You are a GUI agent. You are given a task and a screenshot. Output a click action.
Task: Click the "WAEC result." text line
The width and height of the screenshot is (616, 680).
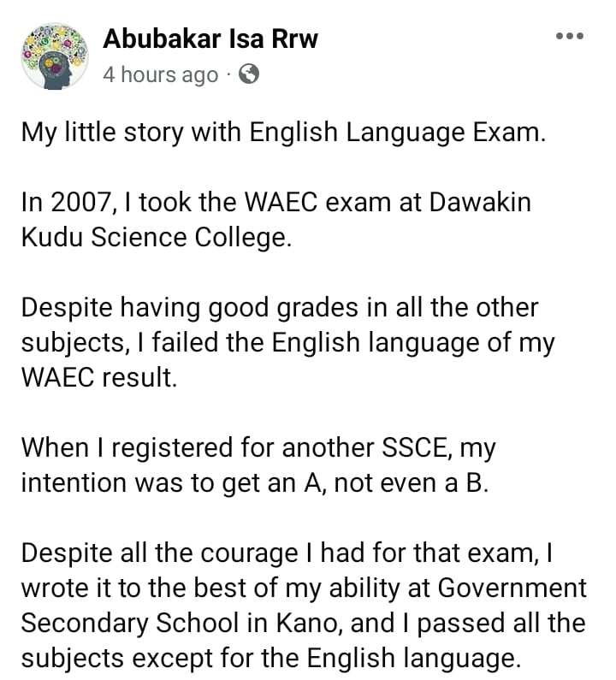pos(98,377)
